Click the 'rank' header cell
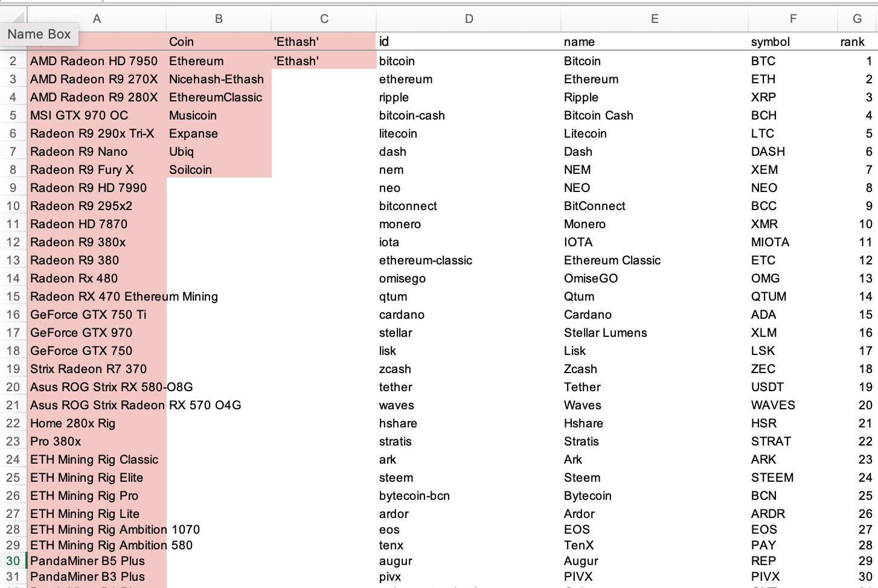Image resolution: width=878 pixels, height=588 pixels. coord(857,42)
